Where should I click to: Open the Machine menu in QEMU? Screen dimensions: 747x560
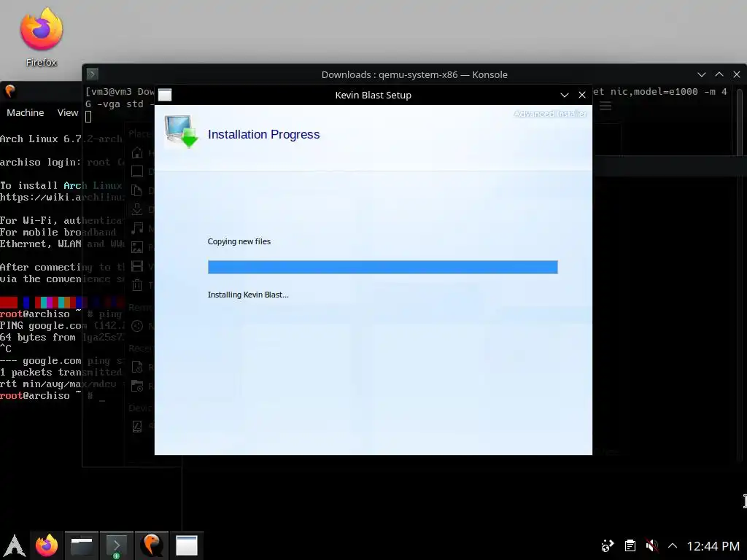(x=26, y=113)
